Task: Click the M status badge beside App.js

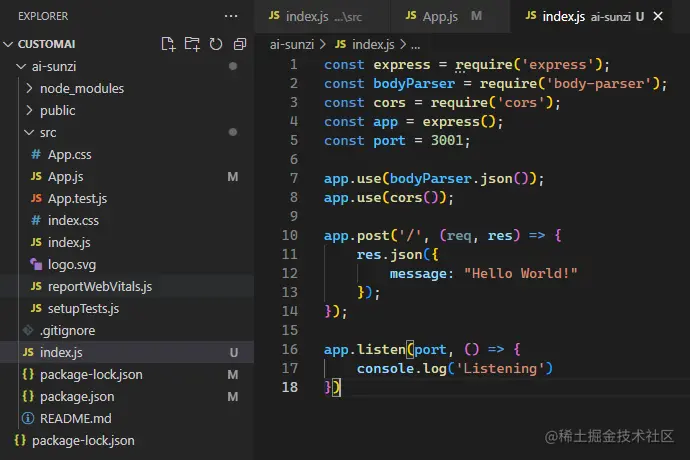Action: (x=233, y=177)
